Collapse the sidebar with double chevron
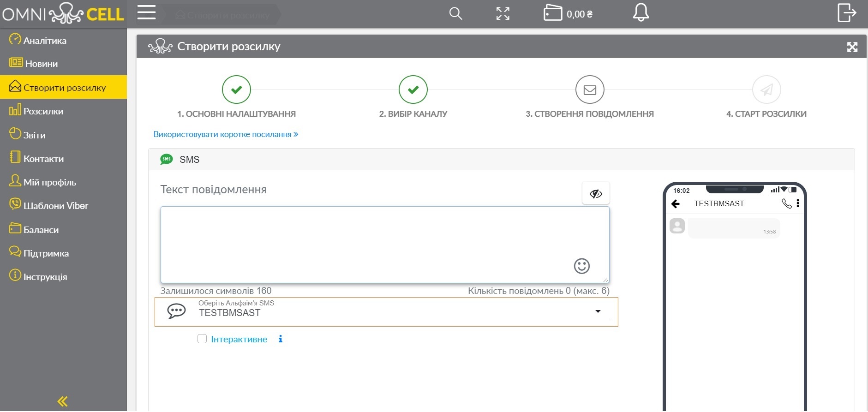This screenshot has height=412, width=868. (x=63, y=401)
